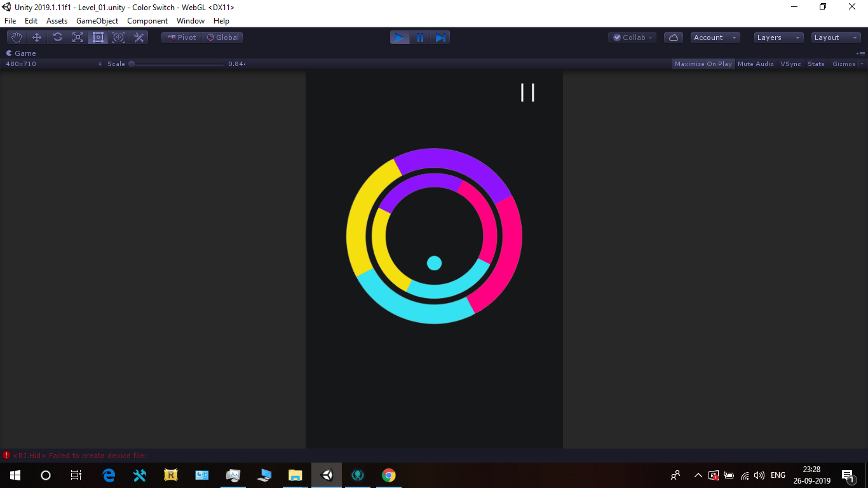Toggle Maximize On Play
This screenshot has height=488, width=868.
pos(703,64)
